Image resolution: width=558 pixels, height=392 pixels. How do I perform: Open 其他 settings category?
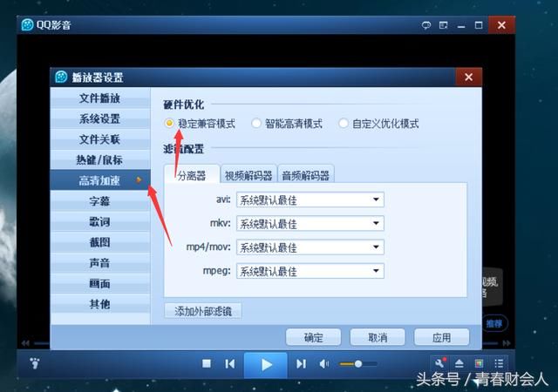[x=99, y=304]
